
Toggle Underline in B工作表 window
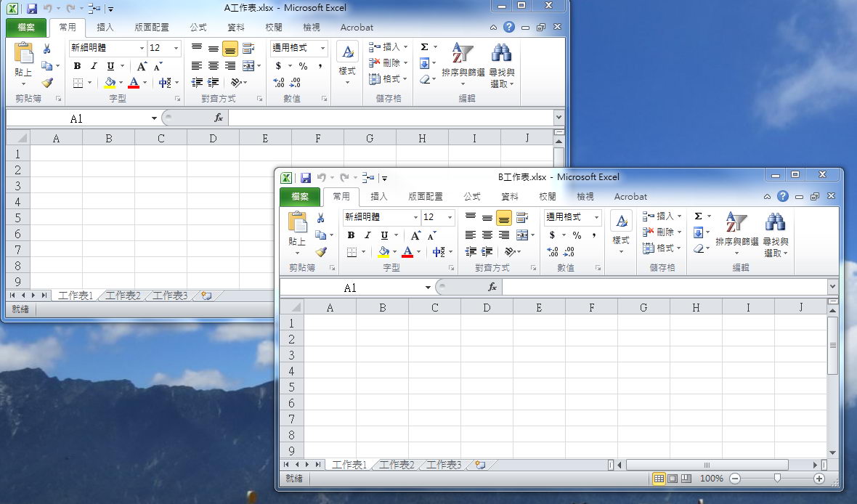[384, 235]
